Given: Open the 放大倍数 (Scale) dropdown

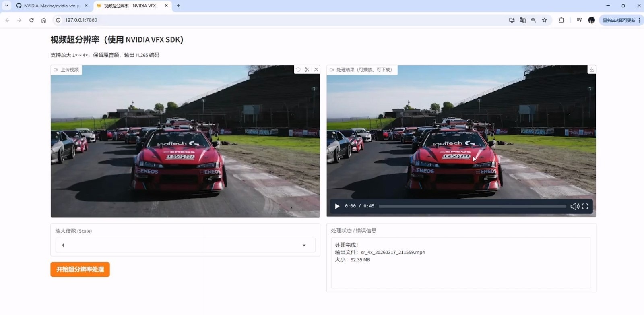Looking at the screenshot, I should coord(185,245).
